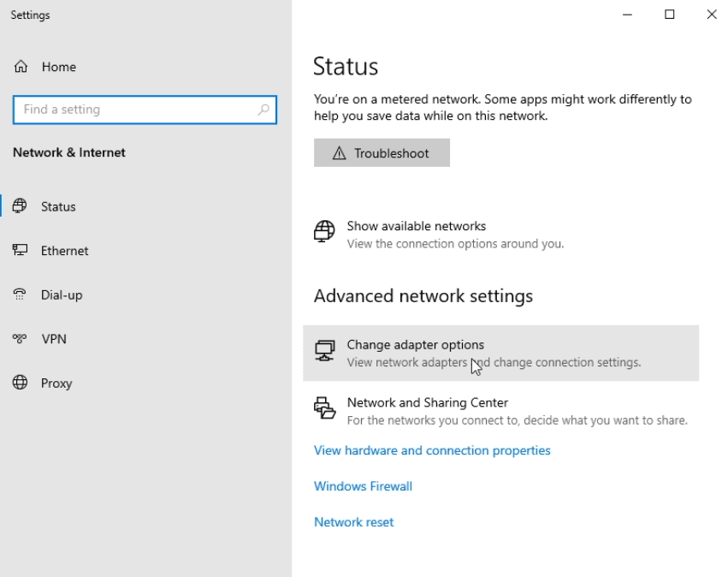Open the Windows Firewall link
The width and height of the screenshot is (728, 577).
pos(363,486)
